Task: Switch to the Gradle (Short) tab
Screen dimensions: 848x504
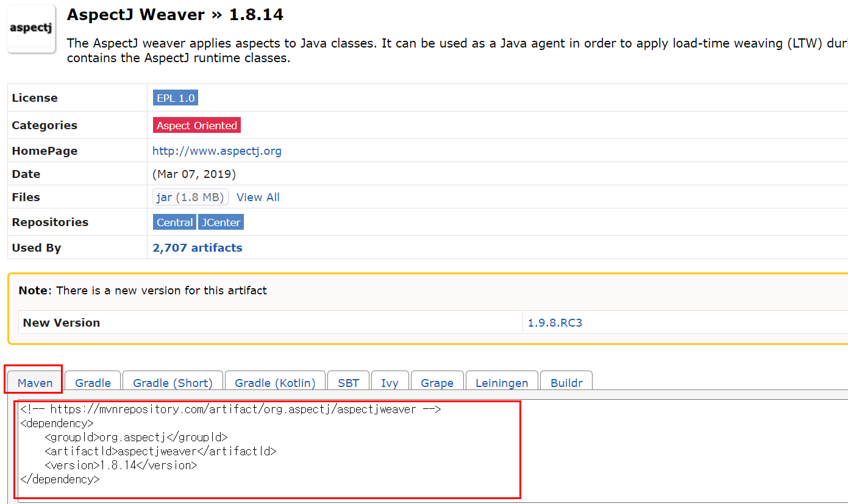Action: pyautogui.click(x=173, y=383)
